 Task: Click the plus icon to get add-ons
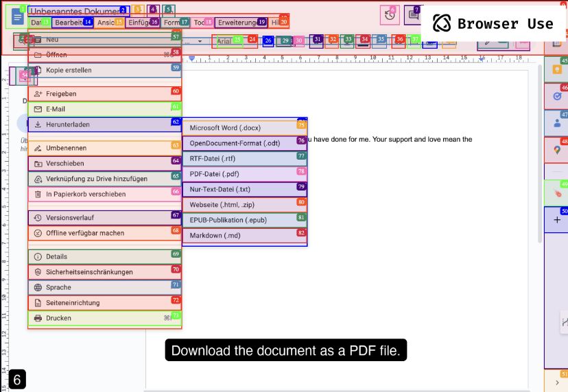tap(557, 220)
